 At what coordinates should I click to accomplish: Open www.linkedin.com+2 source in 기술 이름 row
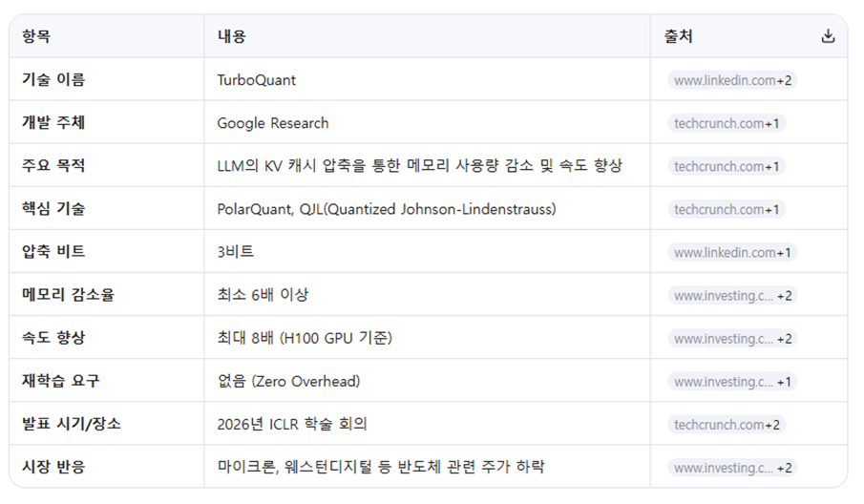pyautogui.click(x=732, y=80)
